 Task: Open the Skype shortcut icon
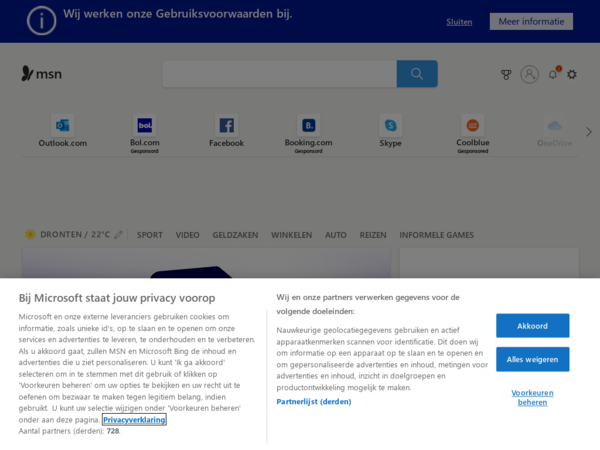[390, 125]
